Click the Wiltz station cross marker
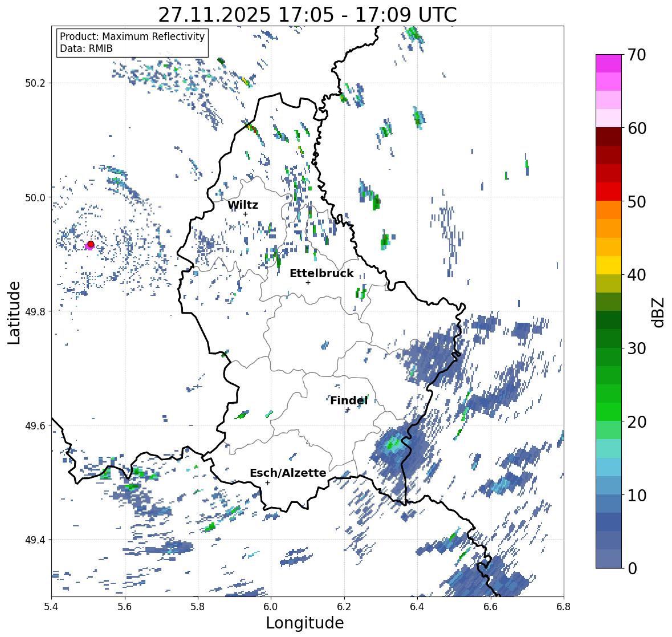The width and height of the screenshot is (672, 637). click(x=245, y=214)
